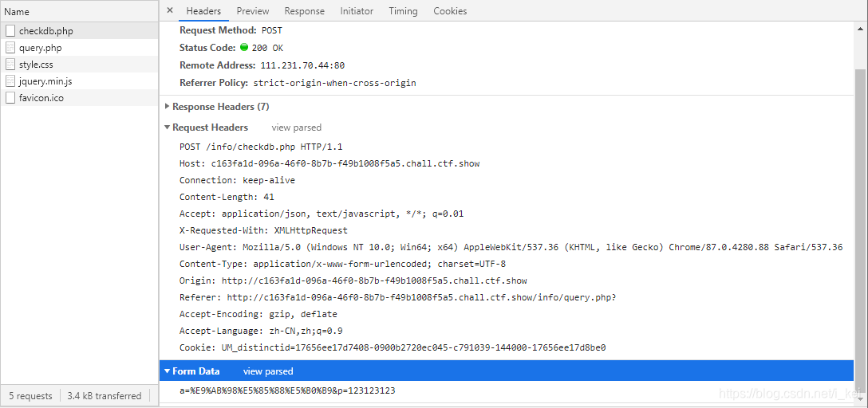Screen dimensions: 868x408
Task: Click the Request Method POST value
Action: pos(272,30)
